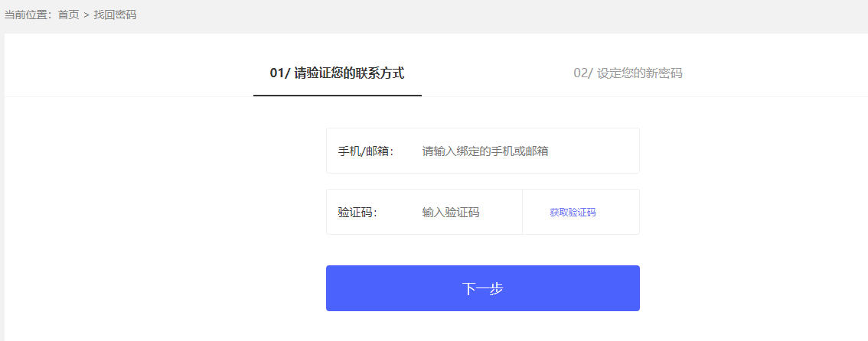Click the underline beneath the active step tab
This screenshot has width=868, height=341.
pyautogui.click(x=337, y=96)
